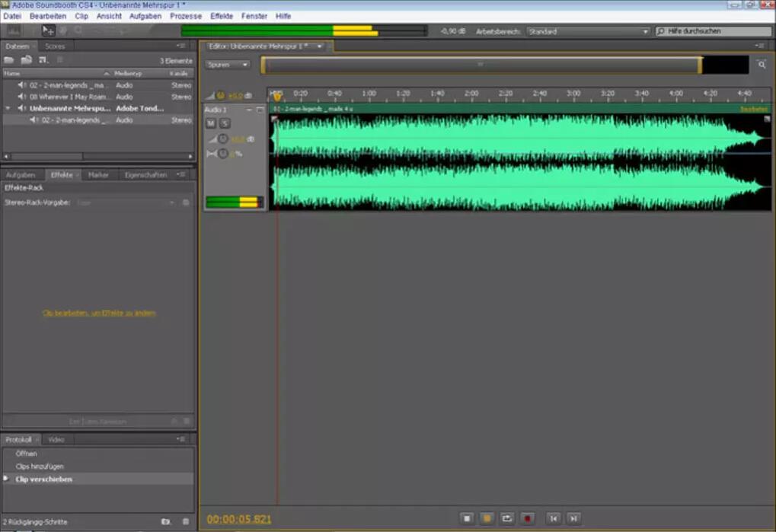Viewport: 776px width, 532px height.
Task: Open the Datei menu
Action: pos(12,16)
